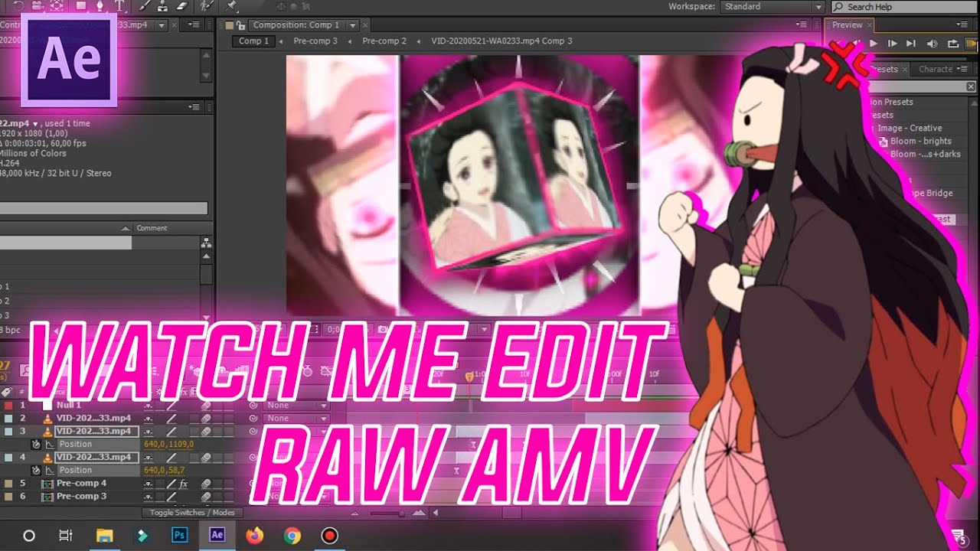Mute audio in the Preview panel

point(932,44)
